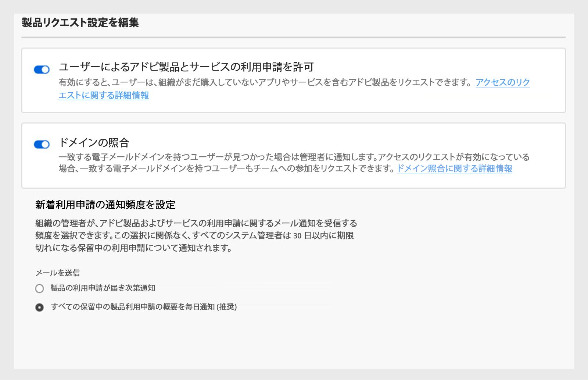Click the paragraph beginning 組織の管理者が、アドビ製品
The height and width of the screenshot is (380, 588).
pyautogui.click(x=196, y=235)
